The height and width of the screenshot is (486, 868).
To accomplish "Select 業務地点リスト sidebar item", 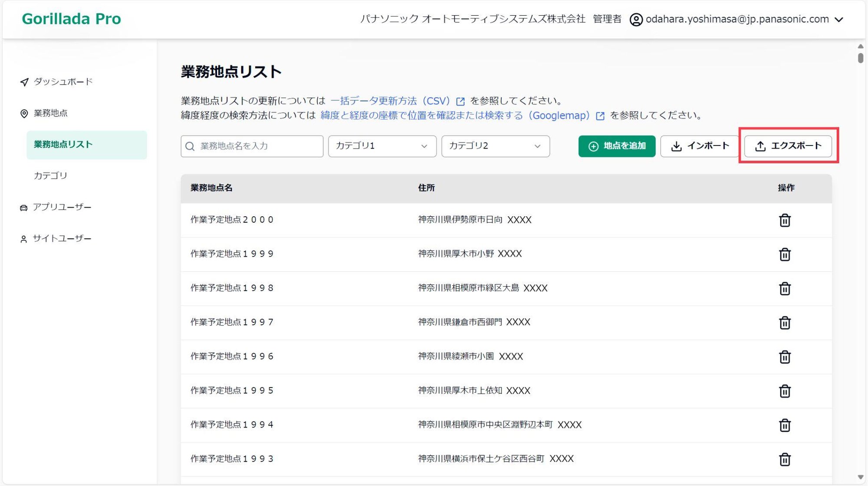I will (x=87, y=145).
